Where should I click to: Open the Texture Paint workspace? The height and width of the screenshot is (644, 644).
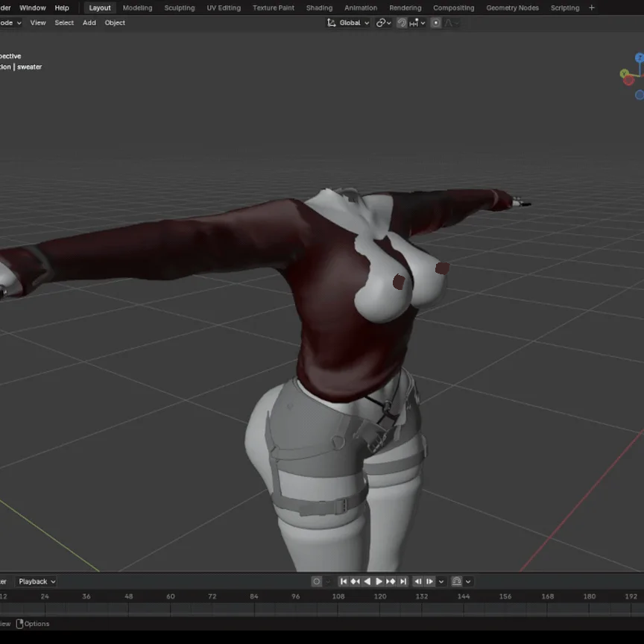(x=274, y=7)
